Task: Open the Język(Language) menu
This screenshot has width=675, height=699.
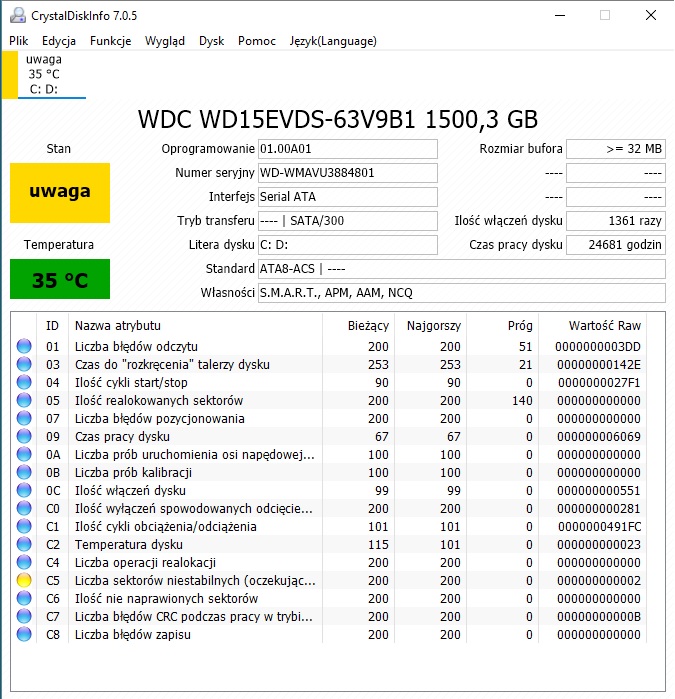Action: [333, 41]
